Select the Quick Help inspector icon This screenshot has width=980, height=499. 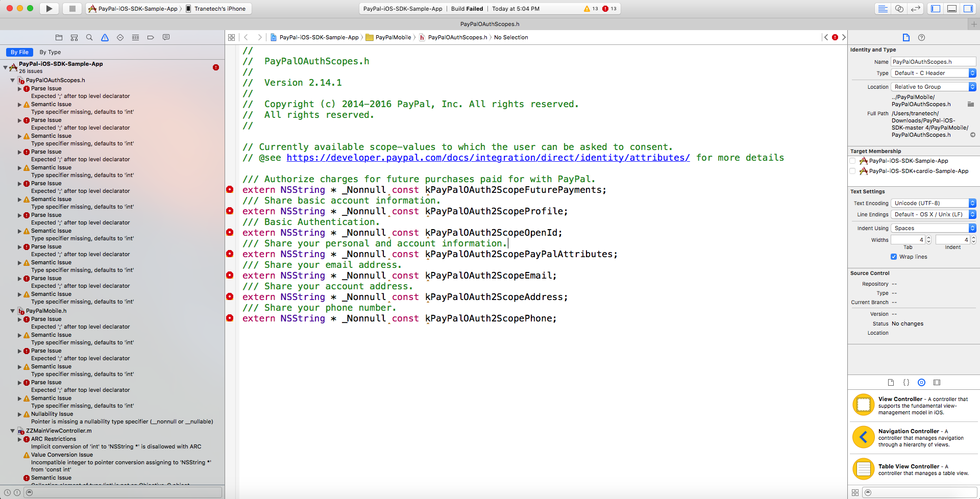(921, 37)
